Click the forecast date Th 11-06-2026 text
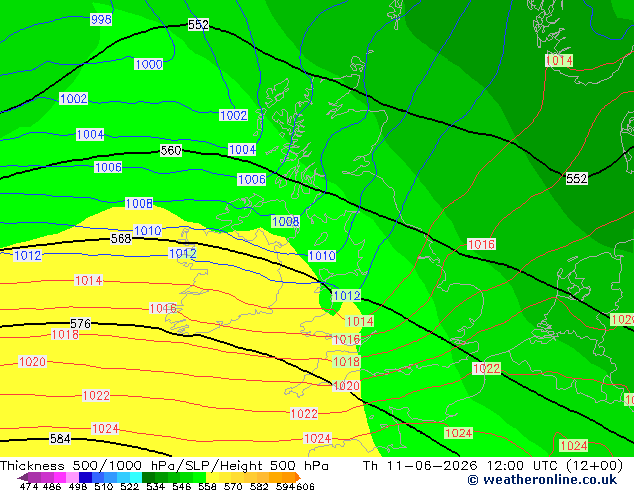Viewport: 634px width, 490px height. [421, 466]
